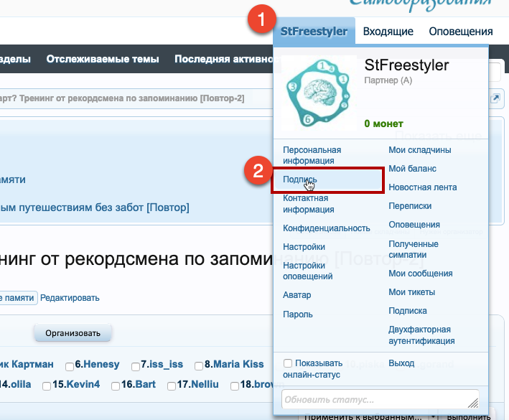The width and height of the screenshot is (509, 420).
Task: Toggle Показывать онлайн-статус checkbox
Action: click(x=288, y=363)
